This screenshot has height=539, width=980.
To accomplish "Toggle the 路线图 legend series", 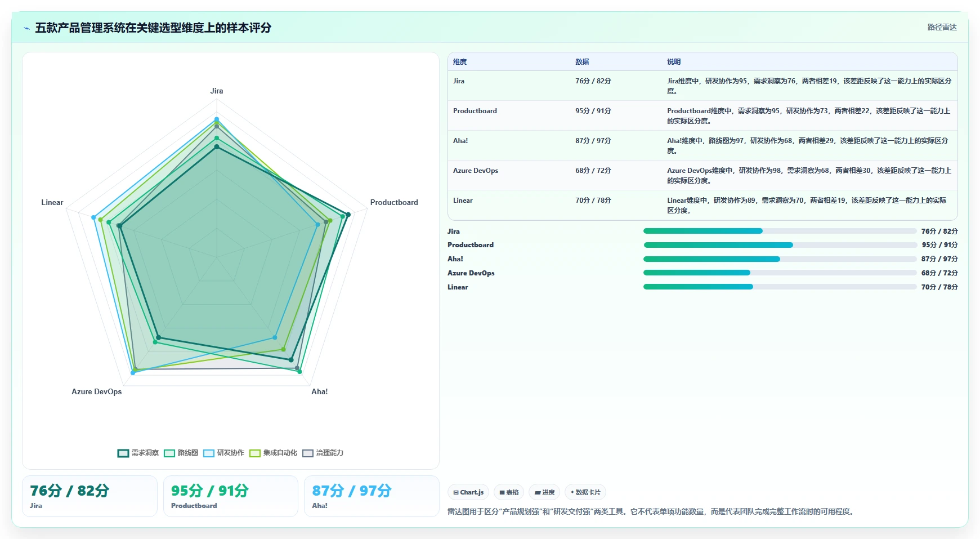I will 181,453.
